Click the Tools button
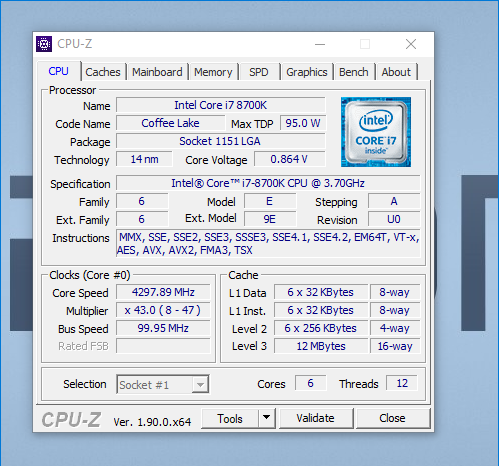 pyautogui.click(x=230, y=419)
